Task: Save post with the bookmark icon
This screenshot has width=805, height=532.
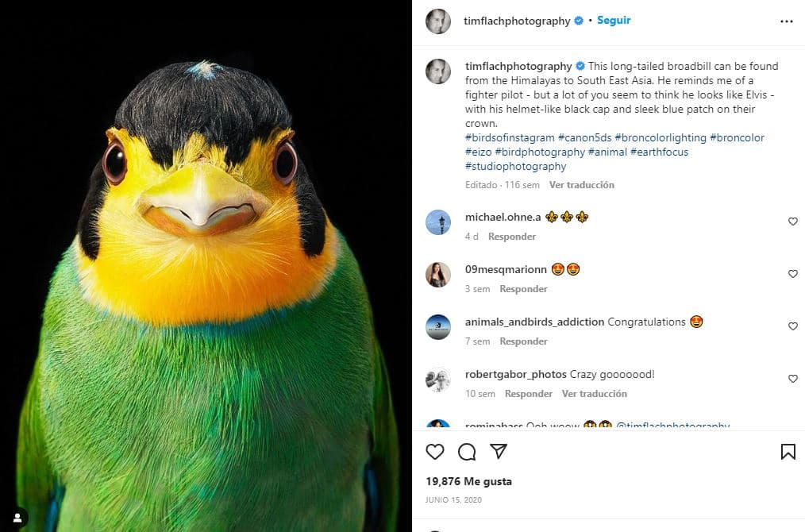Action: click(788, 452)
